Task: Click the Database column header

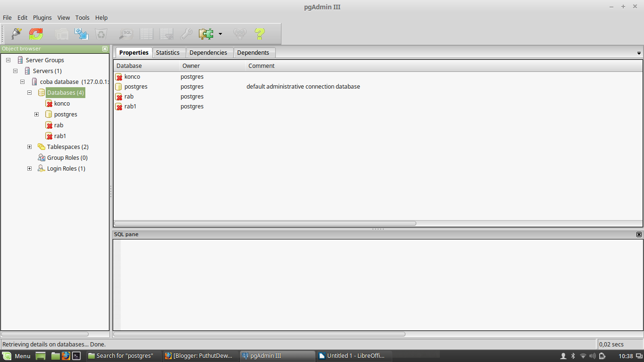Action: [147, 66]
